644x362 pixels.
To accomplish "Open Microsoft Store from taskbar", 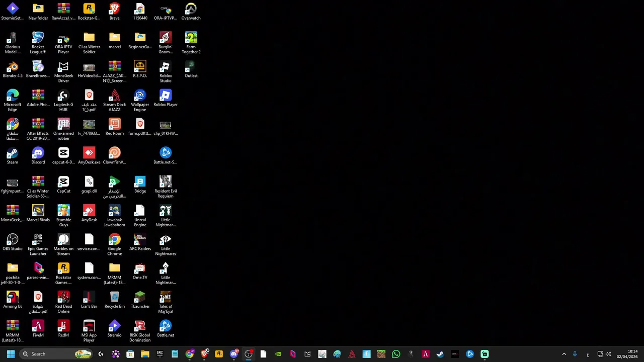I will tap(130, 354).
